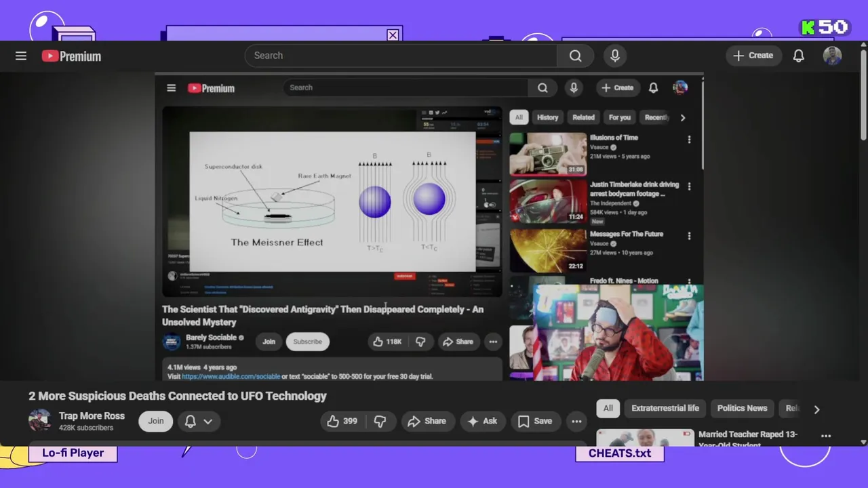This screenshot has width=868, height=488.
Task: Open Trap More Ross channel name
Action: coord(92,416)
